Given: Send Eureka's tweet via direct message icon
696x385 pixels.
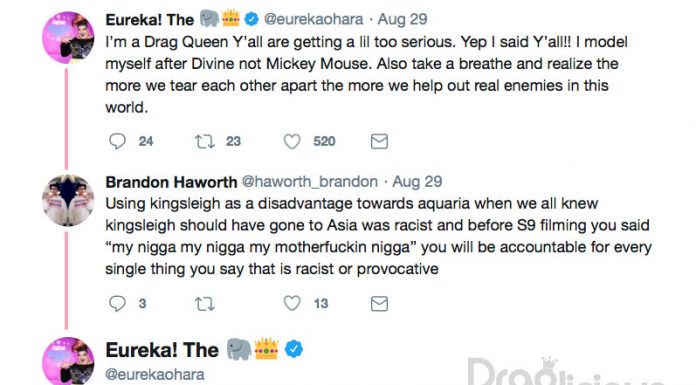Looking at the screenshot, I should (379, 141).
